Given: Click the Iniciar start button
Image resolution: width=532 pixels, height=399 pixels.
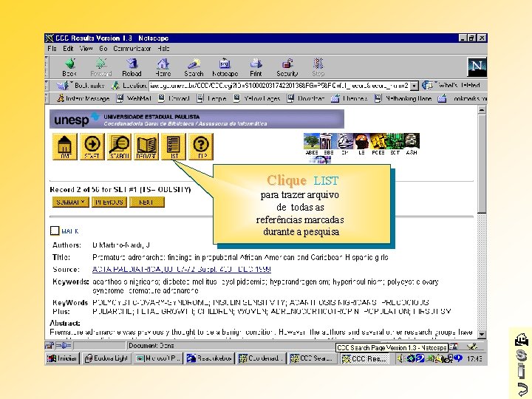Looking at the screenshot, I should [x=62, y=358].
